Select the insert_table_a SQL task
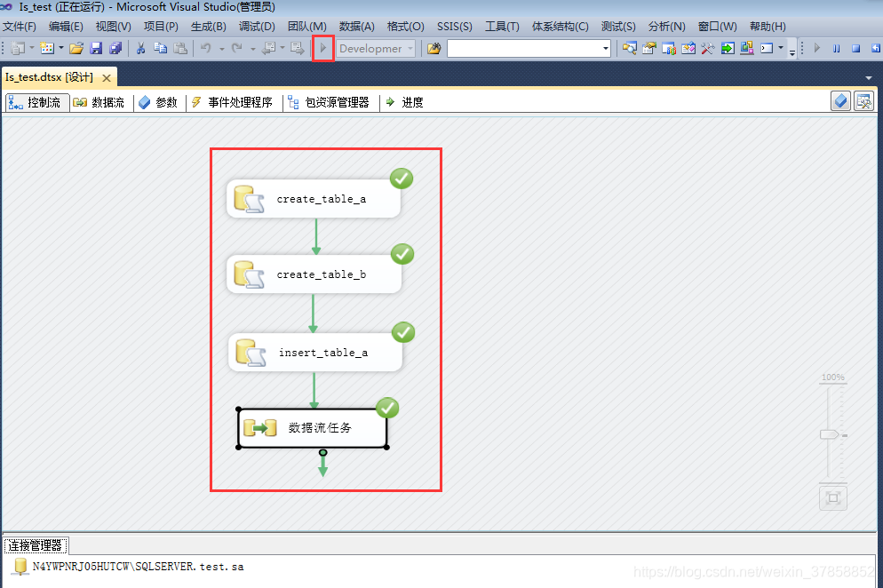 click(315, 353)
